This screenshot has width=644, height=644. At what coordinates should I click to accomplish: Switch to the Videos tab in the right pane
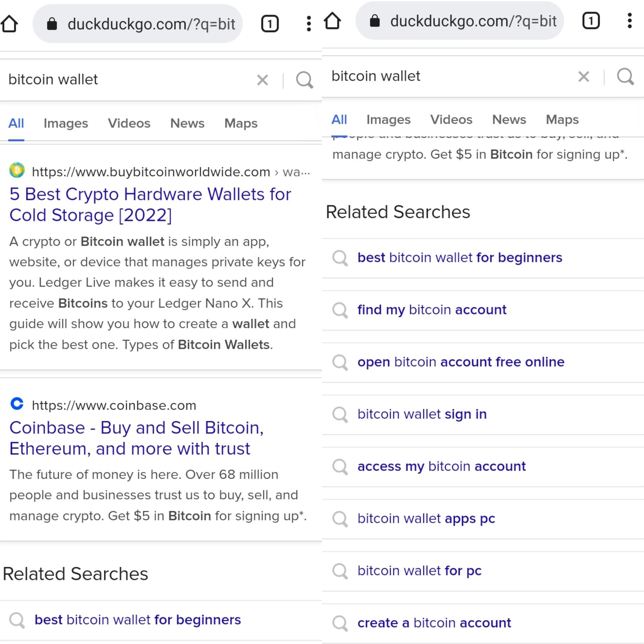[451, 120]
